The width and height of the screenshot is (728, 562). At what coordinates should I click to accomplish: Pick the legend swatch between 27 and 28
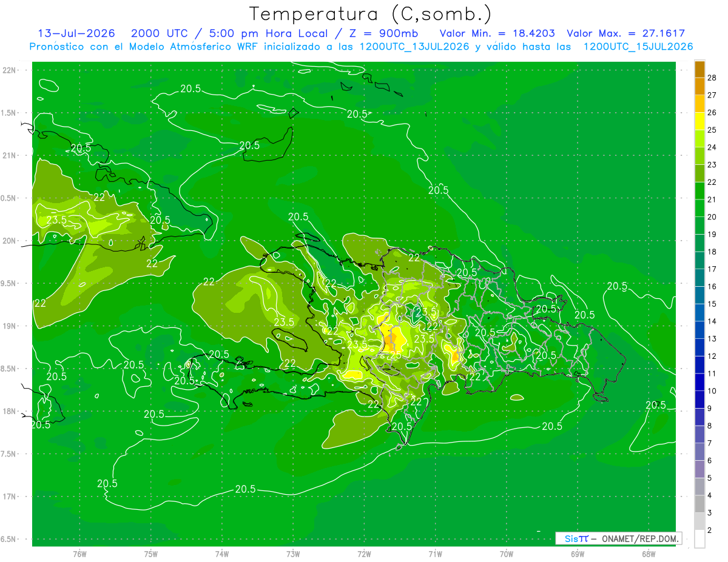point(699,86)
